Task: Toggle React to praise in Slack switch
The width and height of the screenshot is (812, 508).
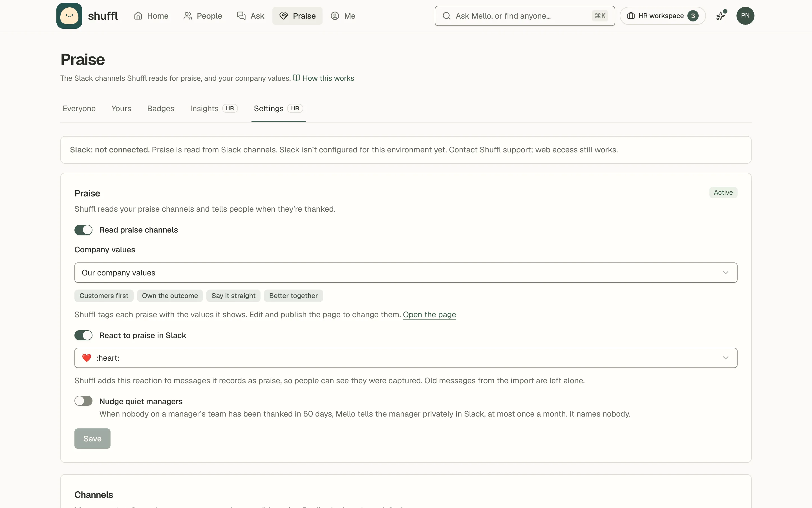Action: [x=83, y=335]
